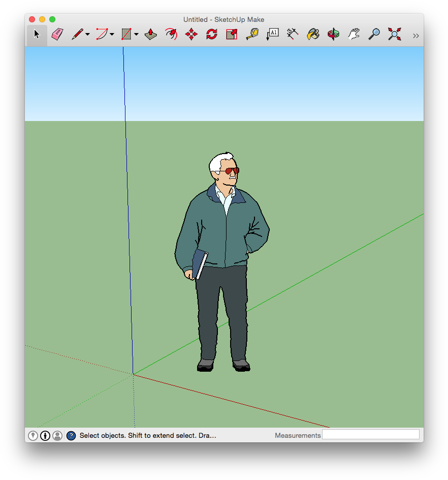
Task: Activate the Orbit tool
Action: point(333,34)
